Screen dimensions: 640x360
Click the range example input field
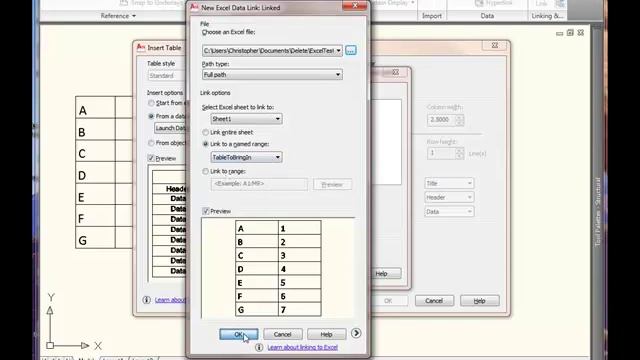259,184
